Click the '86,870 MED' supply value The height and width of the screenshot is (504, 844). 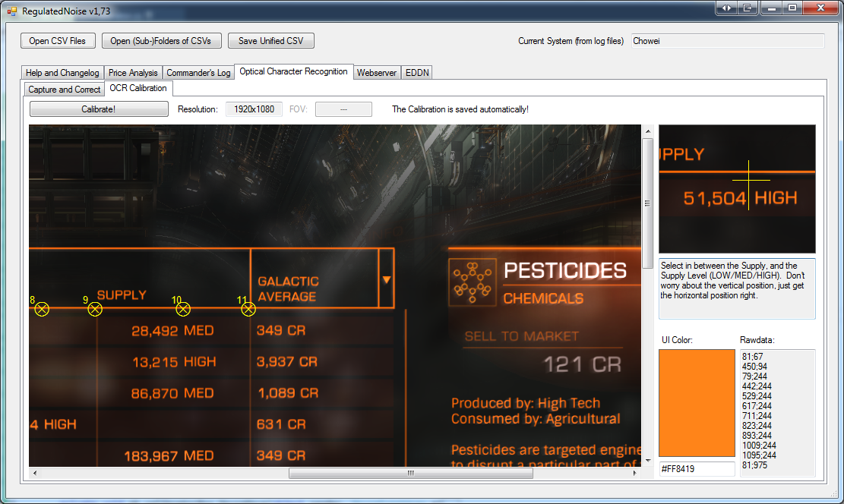(x=172, y=393)
